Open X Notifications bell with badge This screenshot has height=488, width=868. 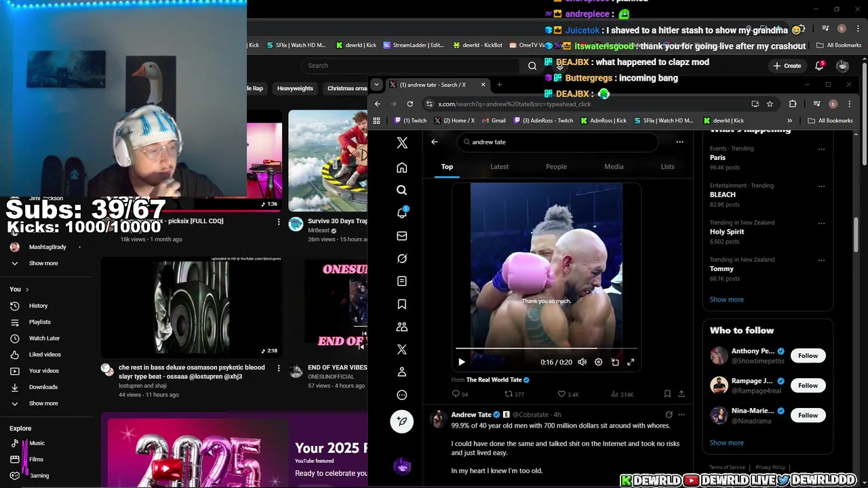click(x=401, y=213)
